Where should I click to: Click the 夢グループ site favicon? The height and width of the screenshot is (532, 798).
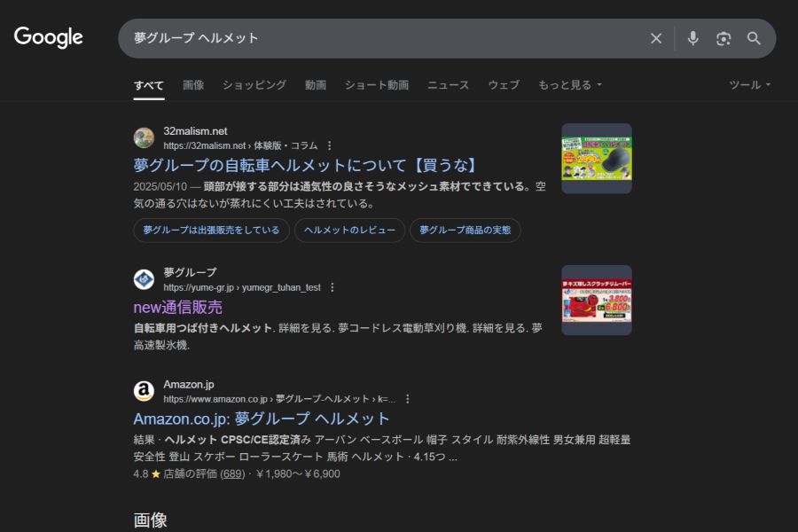(144, 279)
